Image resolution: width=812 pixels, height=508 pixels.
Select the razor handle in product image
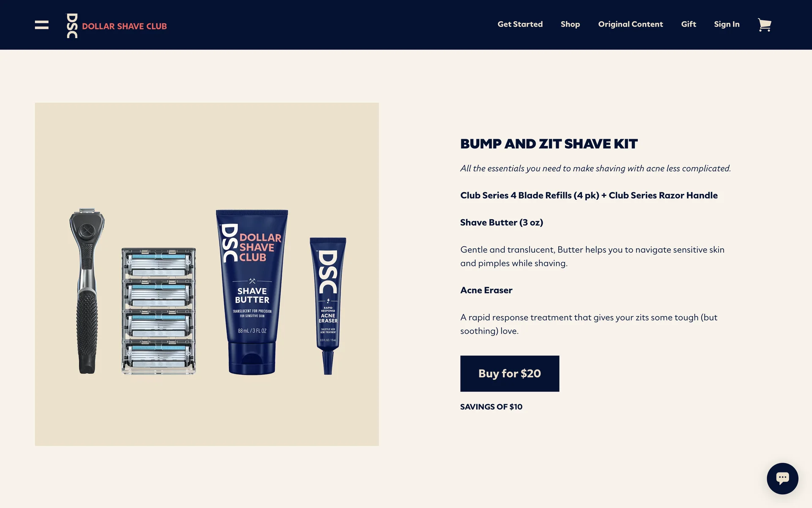[88, 291]
